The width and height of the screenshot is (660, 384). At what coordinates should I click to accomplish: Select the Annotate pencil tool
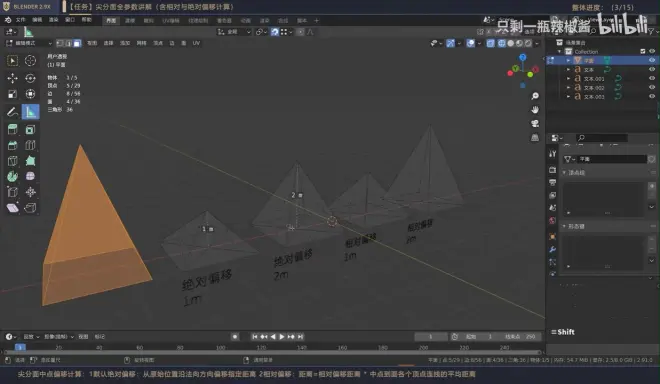pos(12,112)
